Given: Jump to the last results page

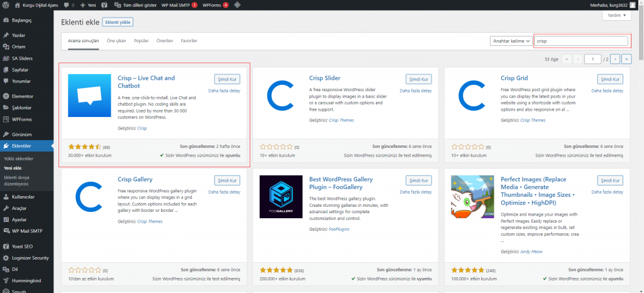Looking at the screenshot, I should point(627,59).
